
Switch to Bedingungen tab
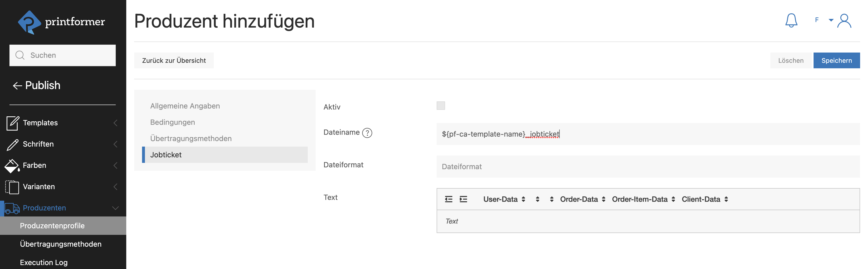pyautogui.click(x=173, y=122)
